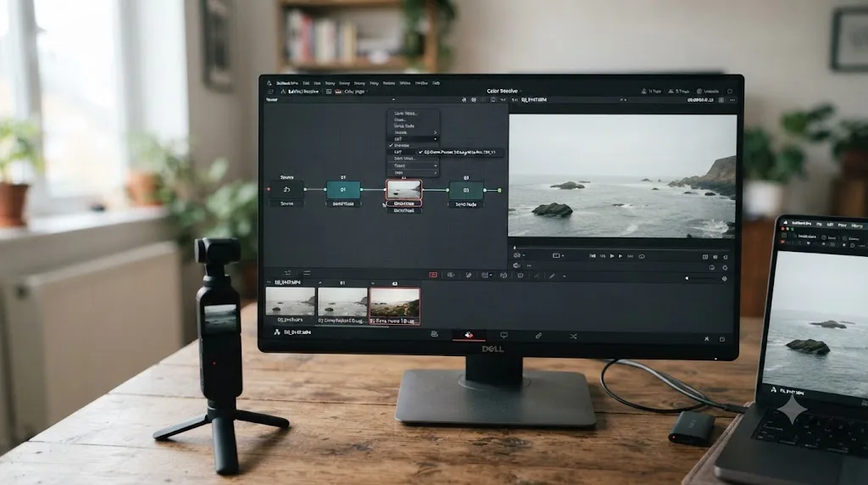868x485 pixels.
Task: Select the topmost entry of the context menu
Action: [x=413, y=113]
